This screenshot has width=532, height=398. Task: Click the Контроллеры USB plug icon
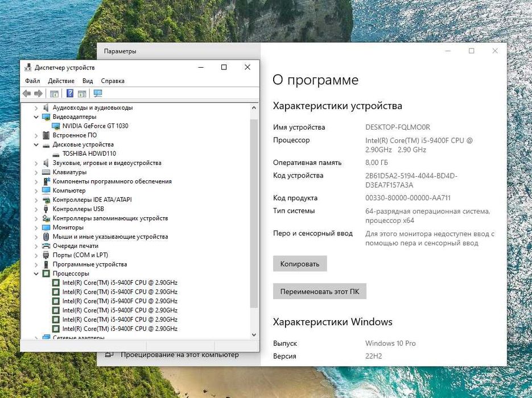[46, 209]
